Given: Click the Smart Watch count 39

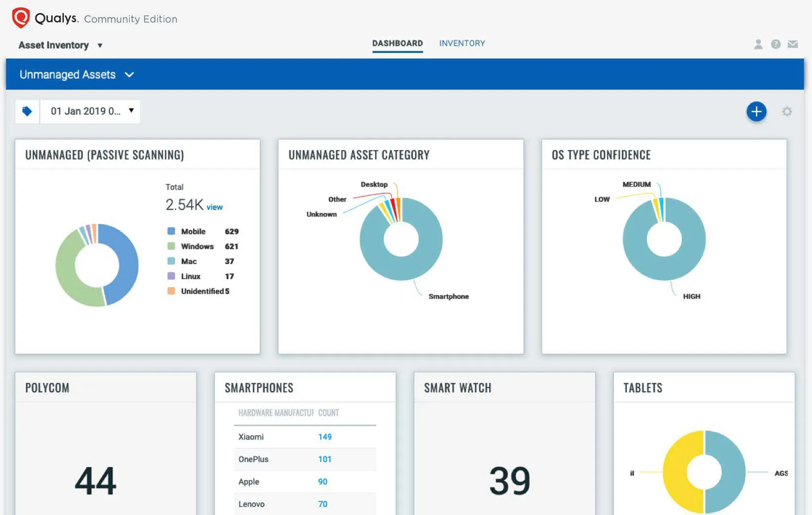Looking at the screenshot, I should tap(509, 481).
